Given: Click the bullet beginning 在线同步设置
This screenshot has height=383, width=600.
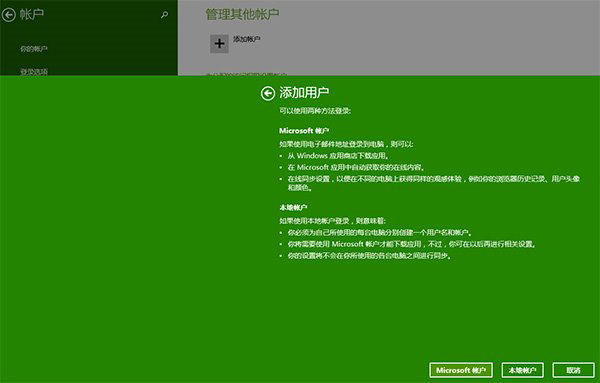Looking at the screenshot, I should [434, 183].
